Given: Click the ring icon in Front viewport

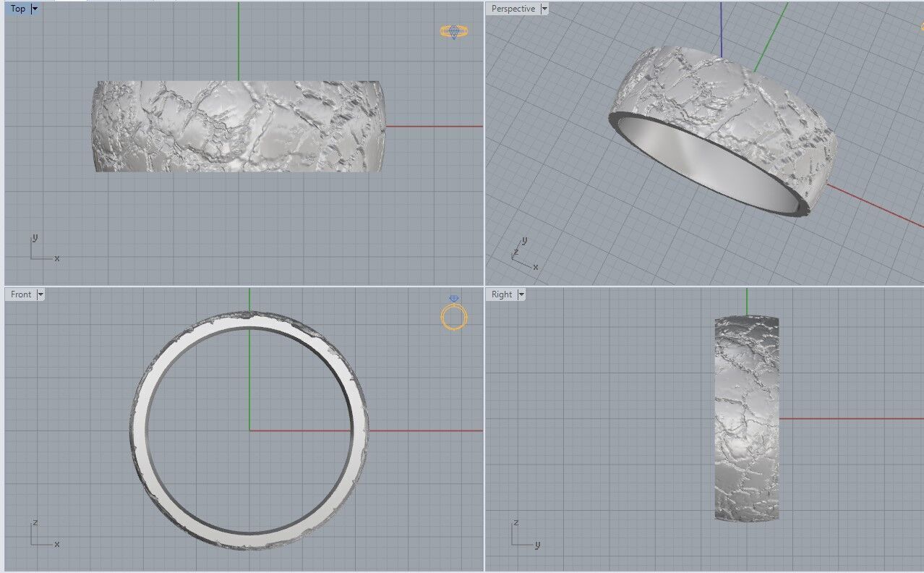Looking at the screenshot, I should (454, 314).
